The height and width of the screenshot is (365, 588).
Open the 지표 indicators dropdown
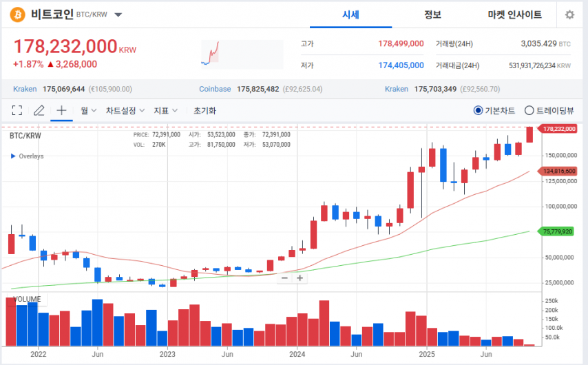[165, 110]
